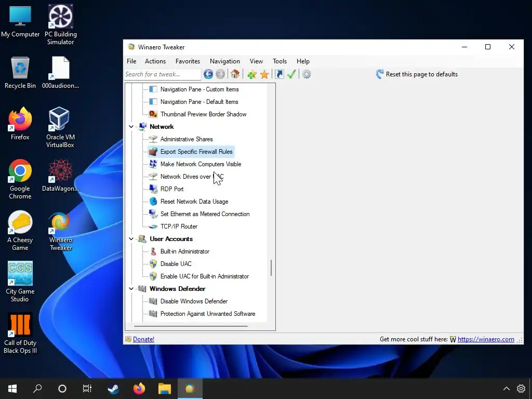
Task: Go to the Home page icon
Action: tap(235, 74)
